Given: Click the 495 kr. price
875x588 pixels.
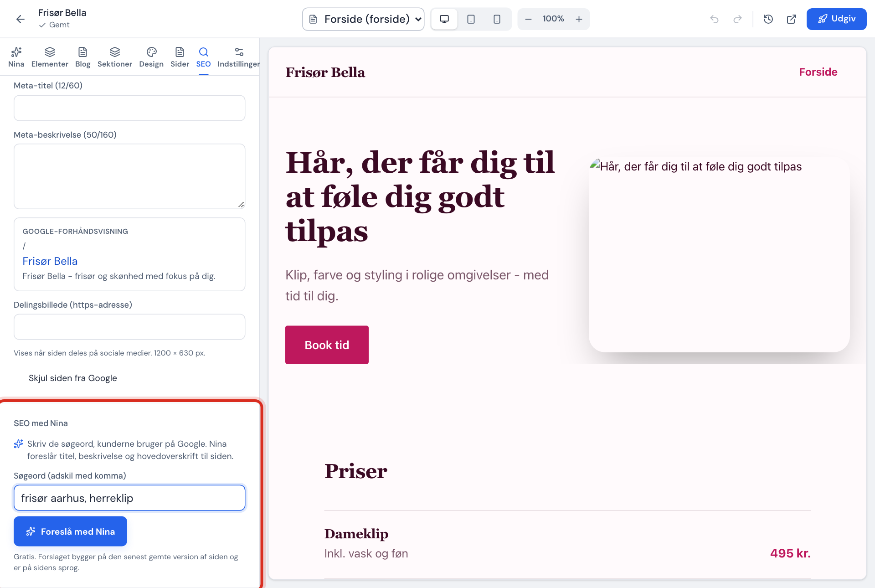Looking at the screenshot, I should coord(790,553).
